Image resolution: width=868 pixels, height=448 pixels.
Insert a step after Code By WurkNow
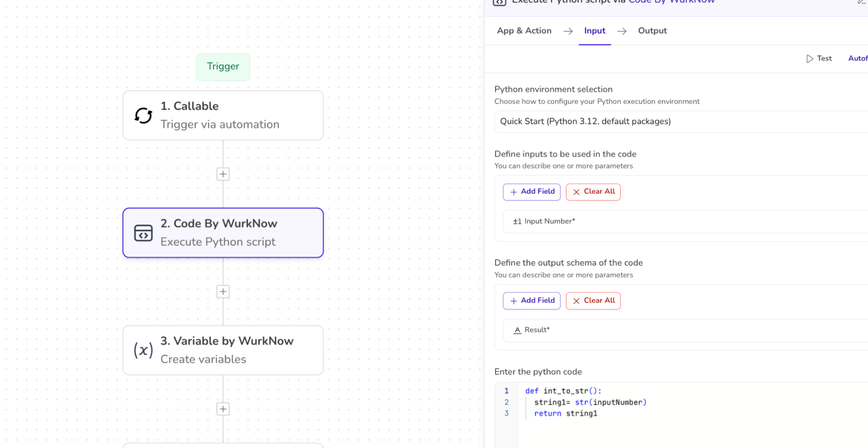click(x=223, y=292)
